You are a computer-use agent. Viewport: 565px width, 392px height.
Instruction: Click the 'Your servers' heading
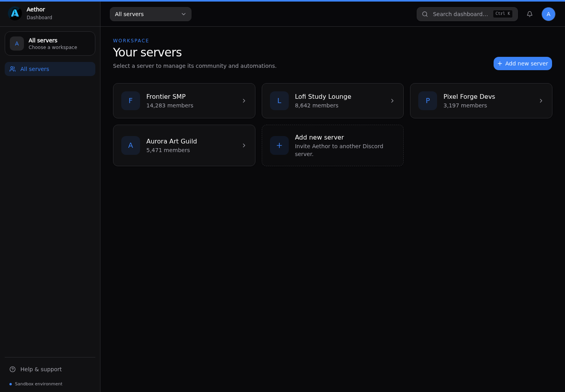coord(148,52)
